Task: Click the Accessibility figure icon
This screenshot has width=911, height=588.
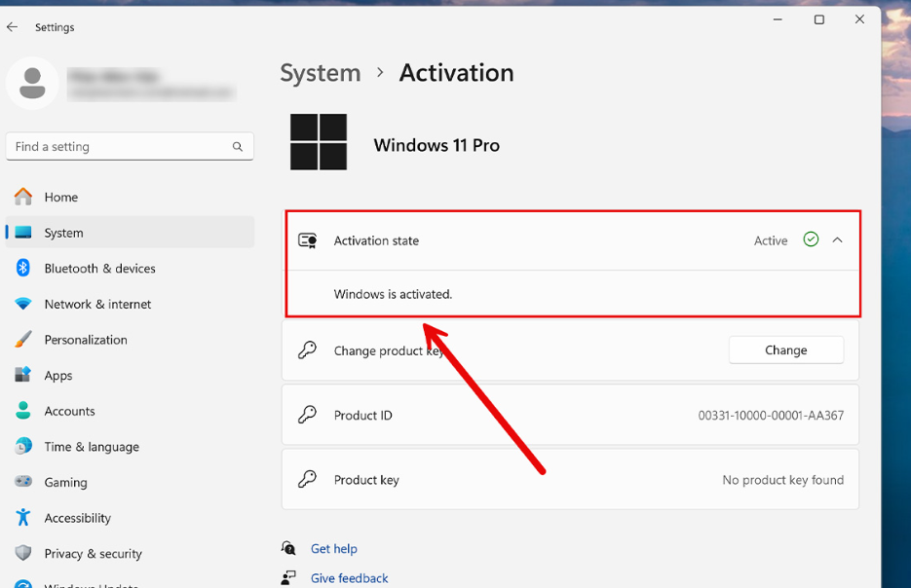Action: coord(23,518)
